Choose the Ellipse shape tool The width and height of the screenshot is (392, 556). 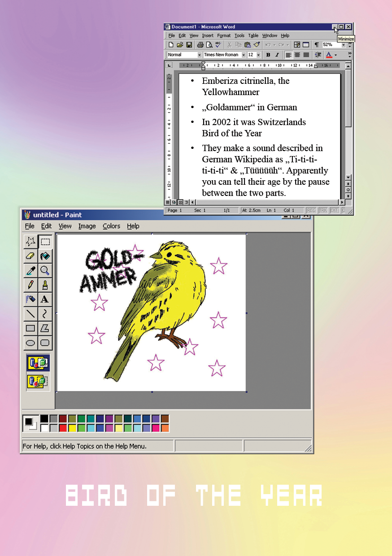click(30, 343)
